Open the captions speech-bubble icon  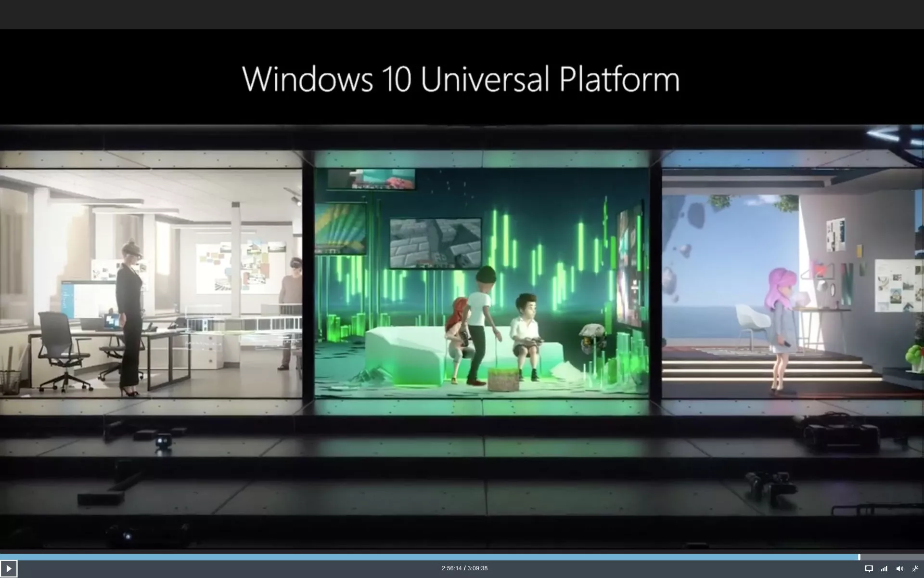pos(869,569)
